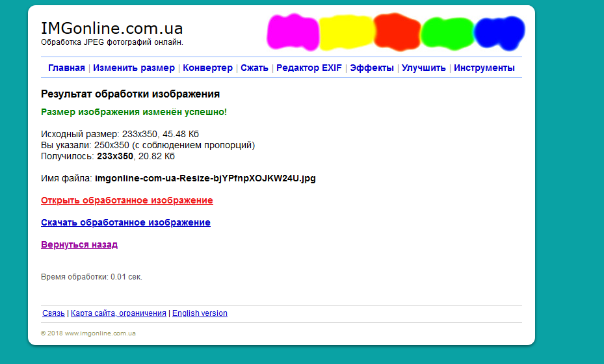This screenshot has width=604, height=364.
Task: Click the Обработка JPEG фотографий онлайн subtitle
Action: [x=112, y=42]
